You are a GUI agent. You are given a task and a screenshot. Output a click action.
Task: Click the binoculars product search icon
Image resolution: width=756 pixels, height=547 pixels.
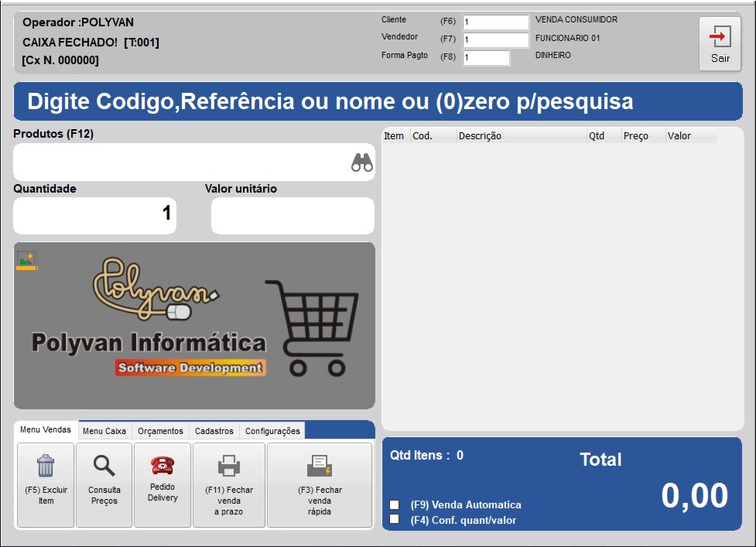coord(361,162)
